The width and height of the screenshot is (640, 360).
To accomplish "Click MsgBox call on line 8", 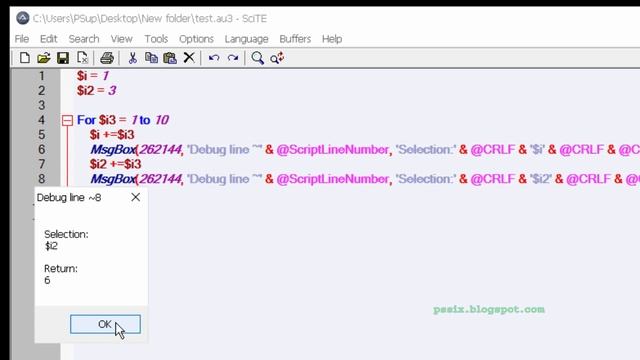I will pos(113,179).
